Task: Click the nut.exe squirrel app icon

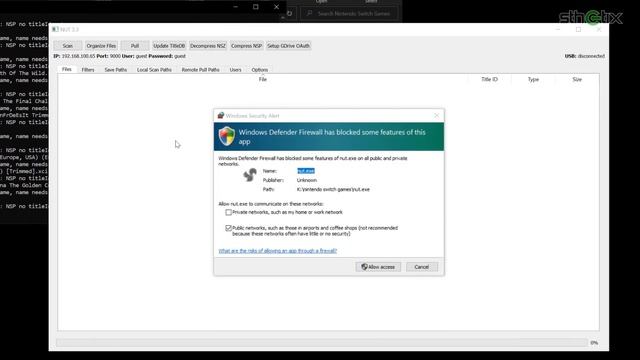Action: [x=250, y=175]
